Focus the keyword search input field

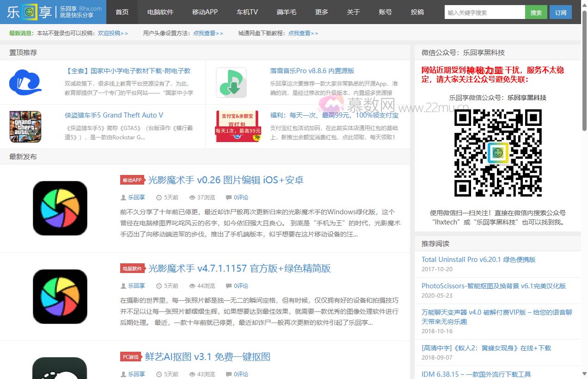coord(484,12)
